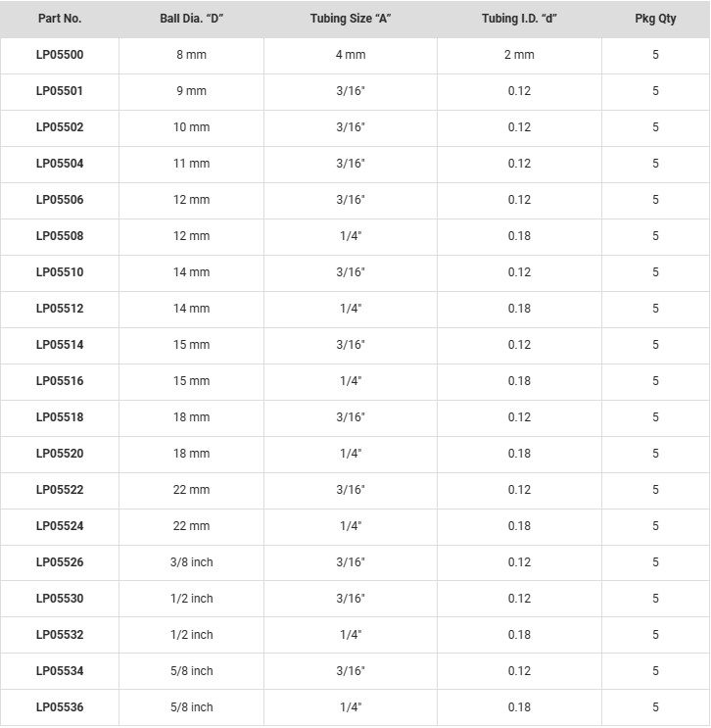
Task: Click the 8 mm ball diameter cell
Action: [x=192, y=55]
